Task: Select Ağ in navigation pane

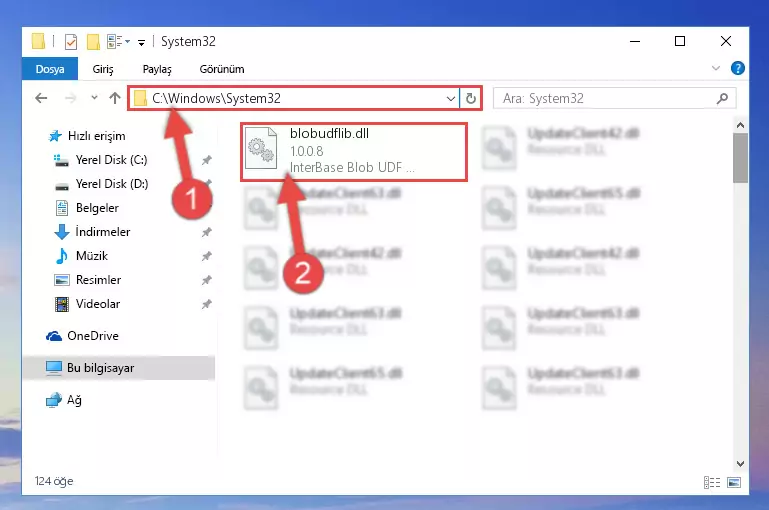Action: tap(74, 400)
